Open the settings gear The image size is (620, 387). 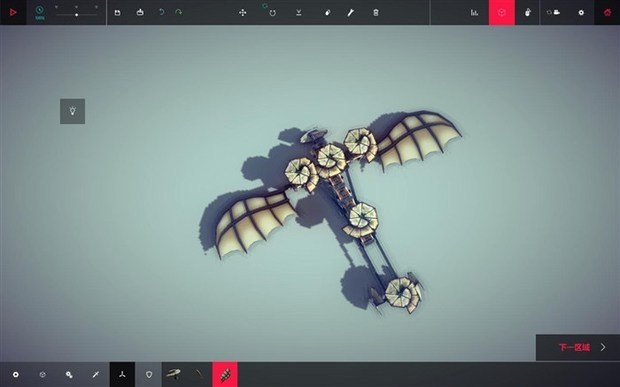click(x=581, y=13)
